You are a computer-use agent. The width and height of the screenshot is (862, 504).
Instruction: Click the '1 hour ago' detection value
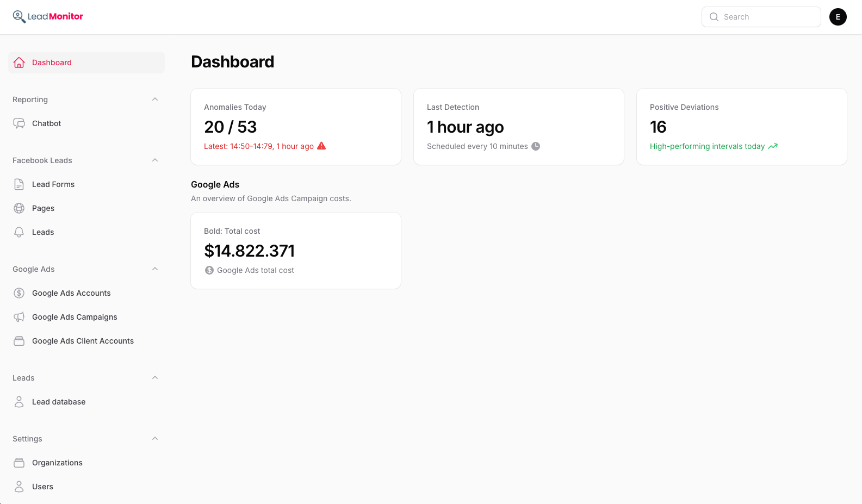click(x=466, y=127)
